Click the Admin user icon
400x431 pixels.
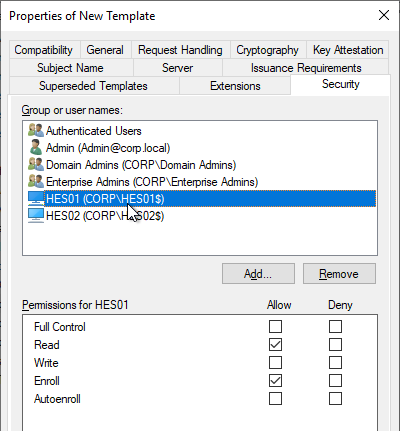pos(36,147)
